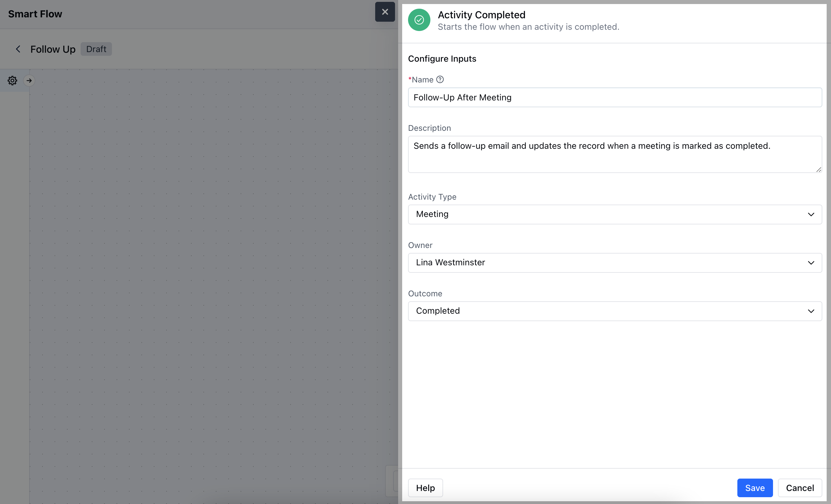Image resolution: width=831 pixels, height=504 pixels.
Task: Expand sidebar with the arrow icon
Action: point(29,81)
